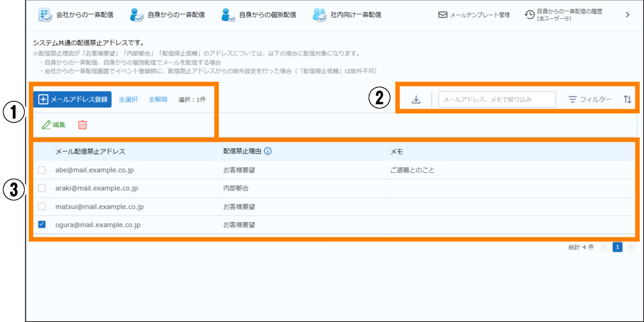This screenshot has width=644, height=322.
Task: Select the matsui@mail.example.co.jp row checkbox
Action: (42, 207)
